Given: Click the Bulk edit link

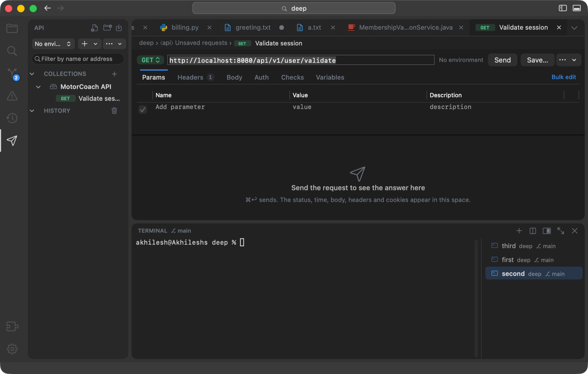Looking at the screenshot, I should pyautogui.click(x=563, y=77).
